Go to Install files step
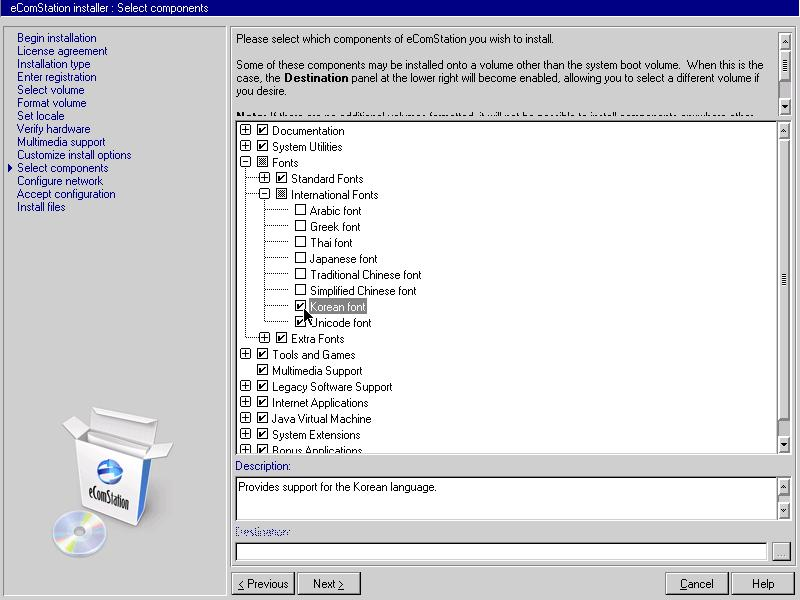 click(x=41, y=207)
